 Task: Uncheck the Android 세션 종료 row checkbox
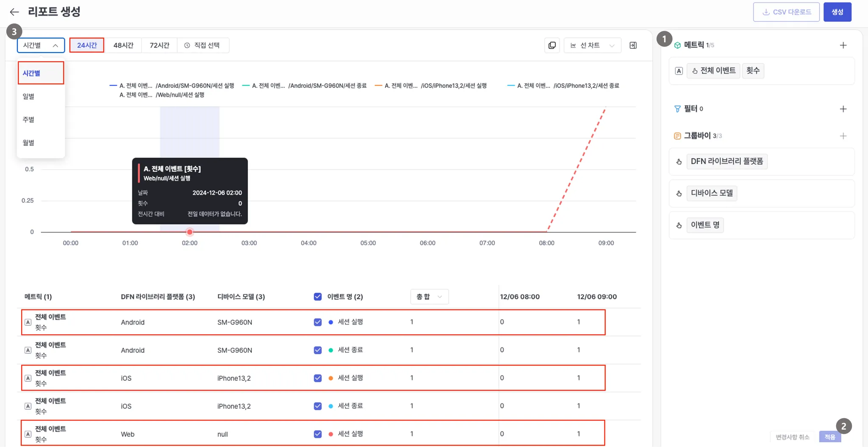tap(317, 350)
